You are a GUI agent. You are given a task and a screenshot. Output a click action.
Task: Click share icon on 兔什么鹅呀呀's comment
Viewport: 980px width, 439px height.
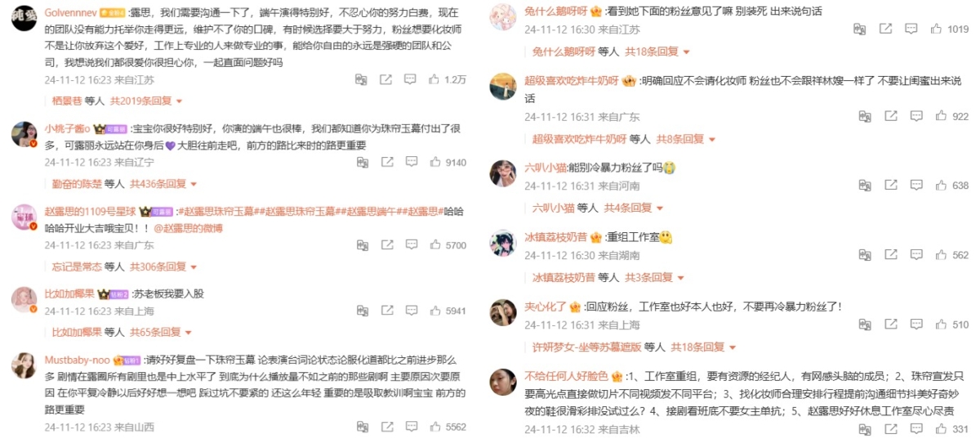click(885, 29)
